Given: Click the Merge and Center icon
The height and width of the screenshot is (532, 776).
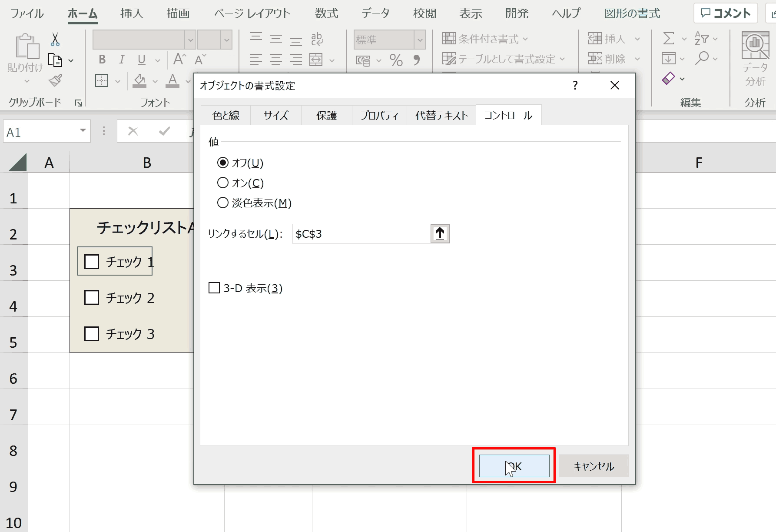Looking at the screenshot, I should tap(316, 60).
